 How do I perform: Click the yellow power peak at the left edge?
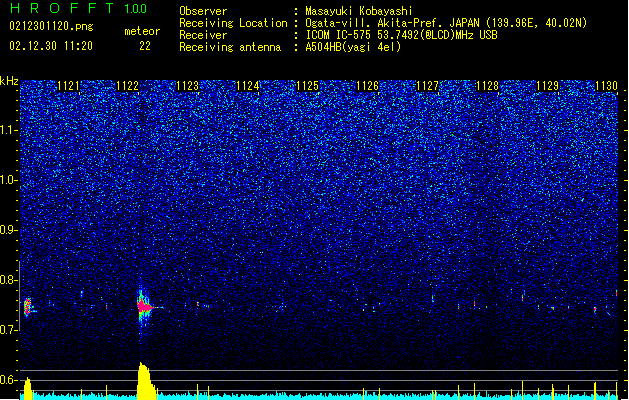tap(27, 388)
